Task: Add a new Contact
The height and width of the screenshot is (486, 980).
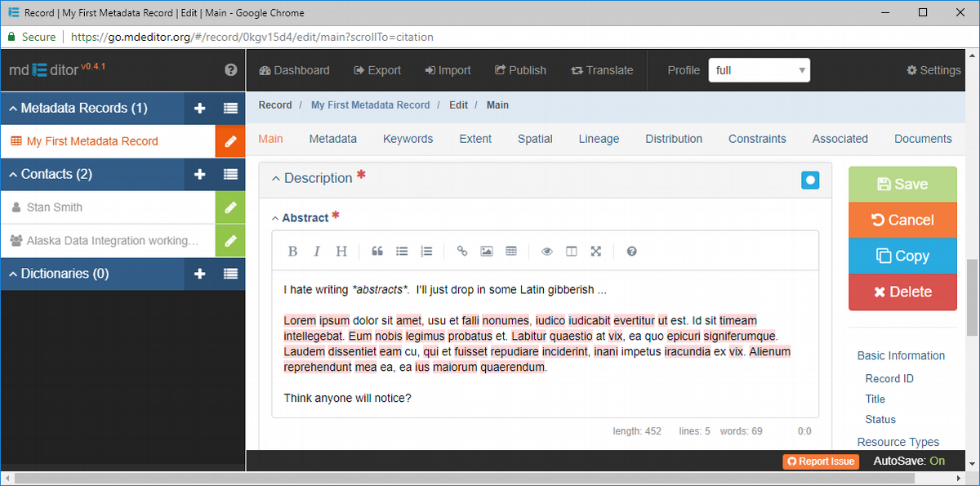Action: pos(200,174)
